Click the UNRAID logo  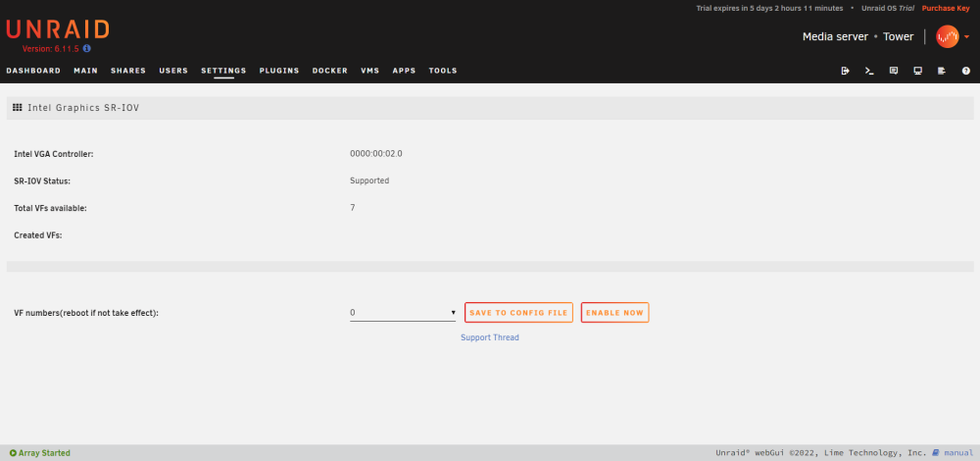click(x=58, y=29)
